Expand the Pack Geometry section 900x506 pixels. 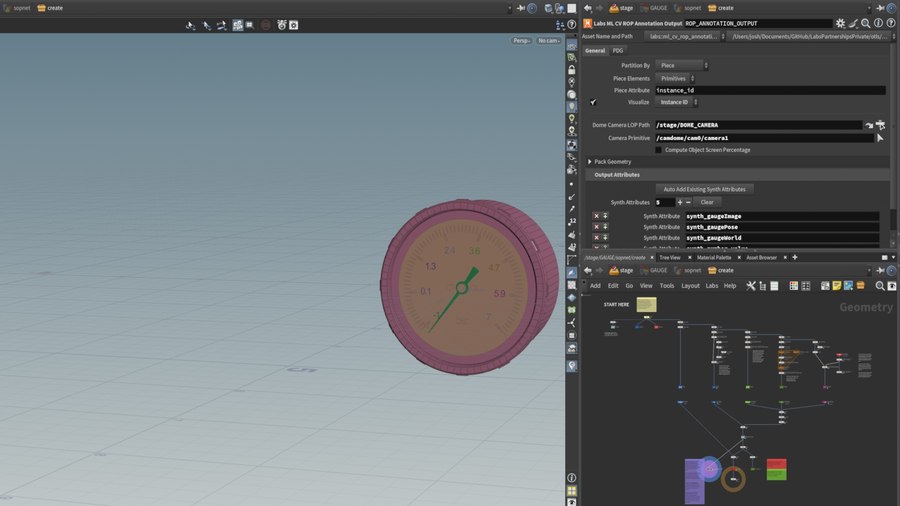tap(590, 162)
